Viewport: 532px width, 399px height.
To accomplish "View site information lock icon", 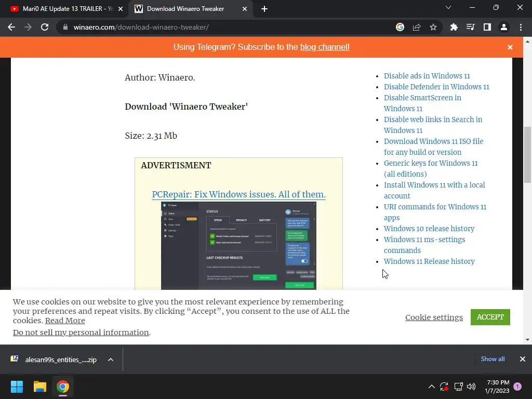I will [x=65, y=27].
